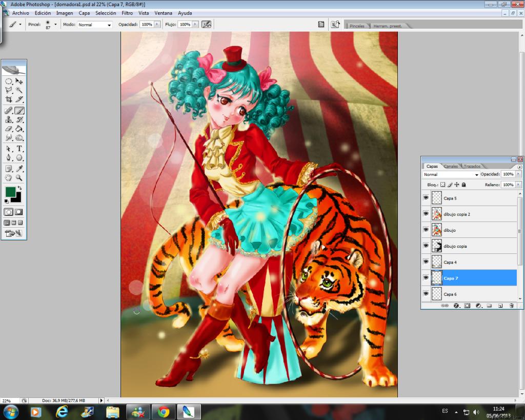Select the Clone Stamp tool

tap(9, 119)
